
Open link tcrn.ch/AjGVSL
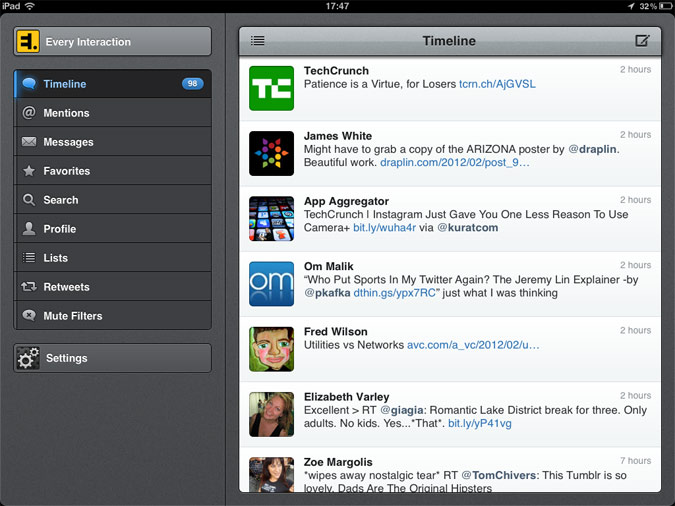[x=497, y=84]
